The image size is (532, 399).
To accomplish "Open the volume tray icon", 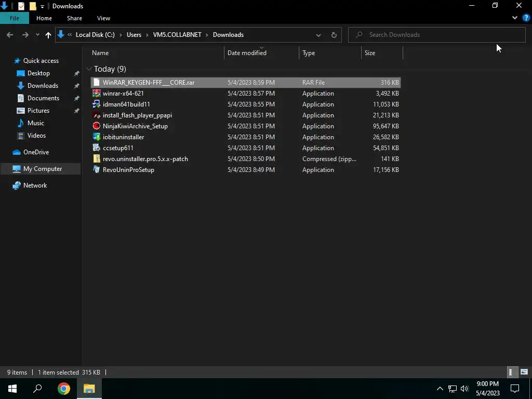I will [464, 389].
